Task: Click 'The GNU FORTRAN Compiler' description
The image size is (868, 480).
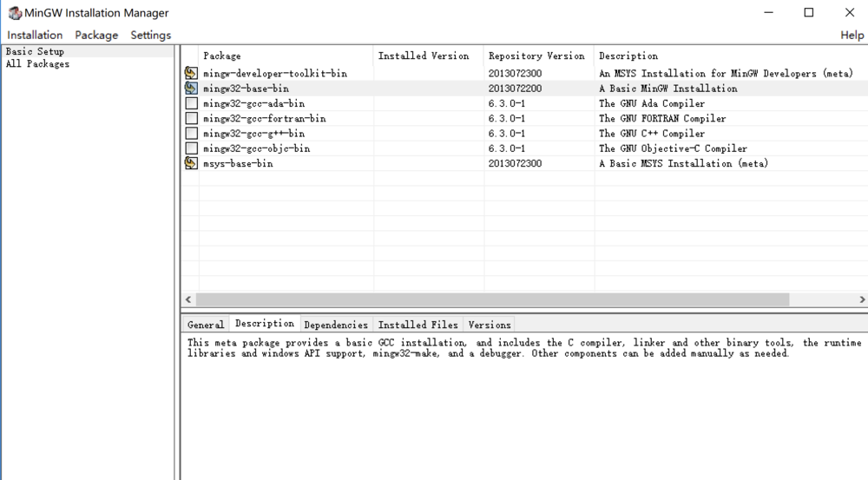Action: point(662,118)
